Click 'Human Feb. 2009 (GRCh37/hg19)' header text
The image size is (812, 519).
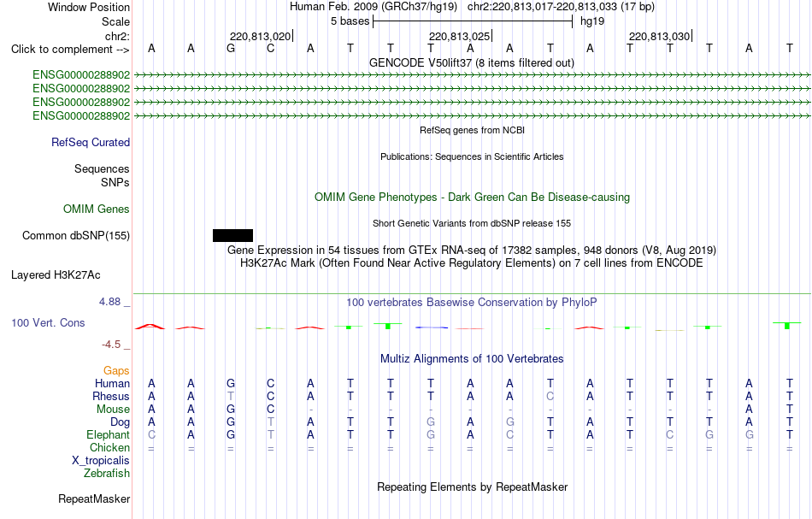[374, 7]
